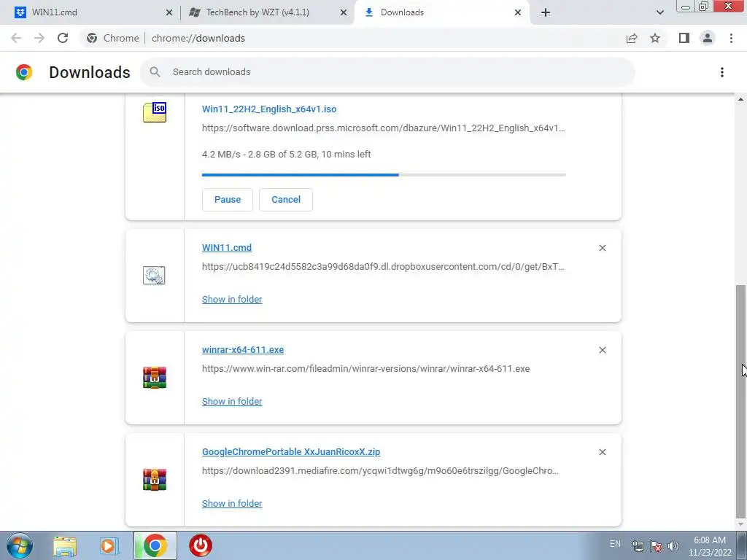The height and width of the screenshot is (560, 747).
Task: Open Windows Explorer from taskbar
Action: tap(65, 545)
